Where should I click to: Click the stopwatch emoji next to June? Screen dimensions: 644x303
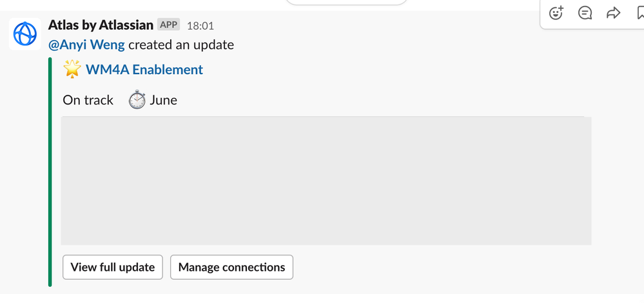click(x=137, y=100)
